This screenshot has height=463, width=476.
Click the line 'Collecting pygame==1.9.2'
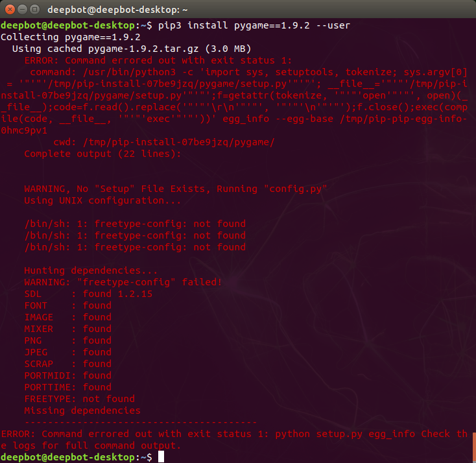point(71,37)
